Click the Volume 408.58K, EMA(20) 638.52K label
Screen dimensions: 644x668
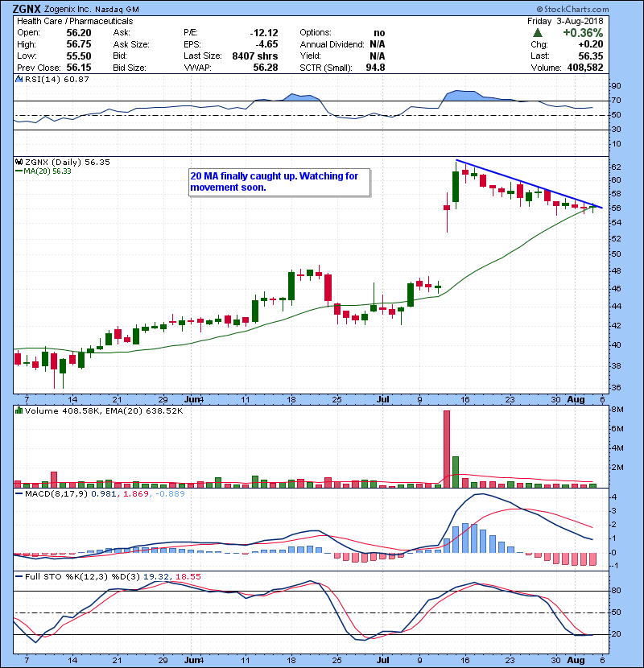tap(104, 410)
